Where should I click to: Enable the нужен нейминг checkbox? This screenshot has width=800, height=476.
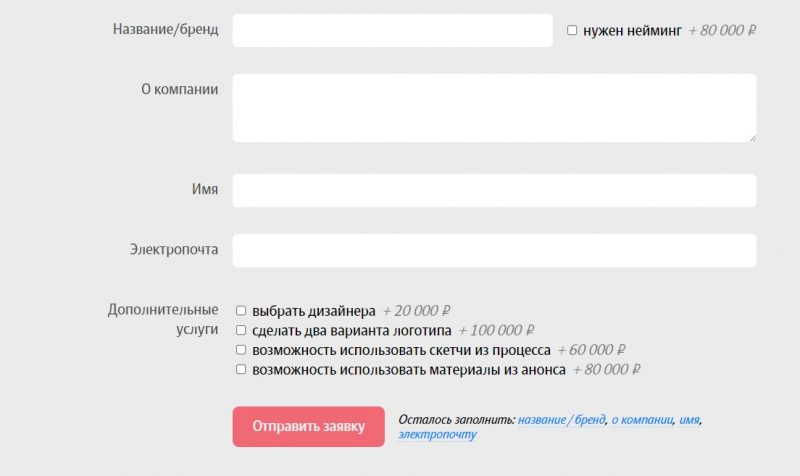[x=572, y=30]
